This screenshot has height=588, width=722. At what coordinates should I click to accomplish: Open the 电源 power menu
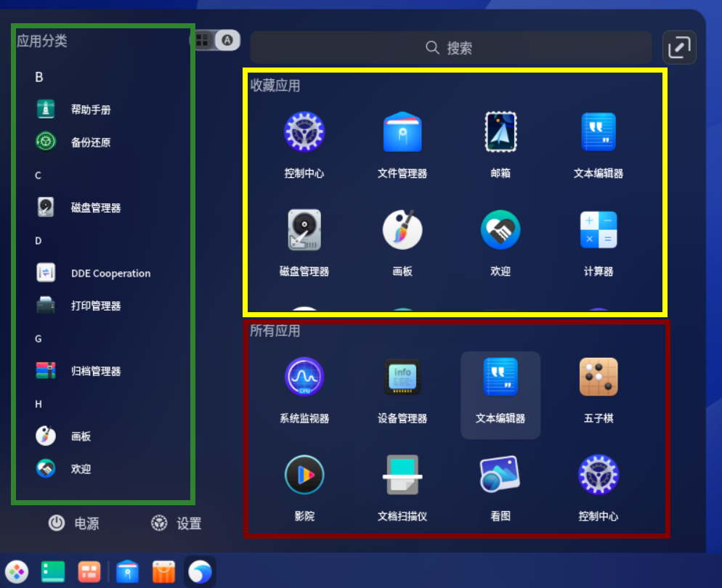coord(73,523)
